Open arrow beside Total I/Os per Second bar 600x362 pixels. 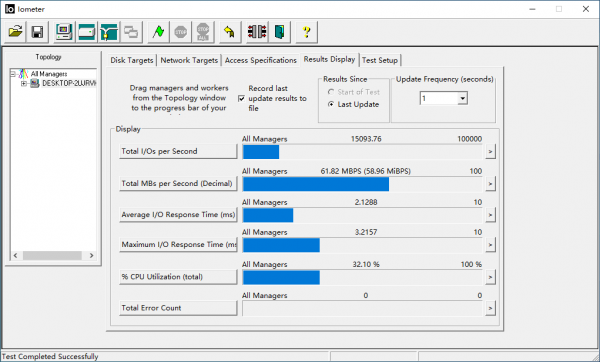pyautogui.click(x=490, y=152)
